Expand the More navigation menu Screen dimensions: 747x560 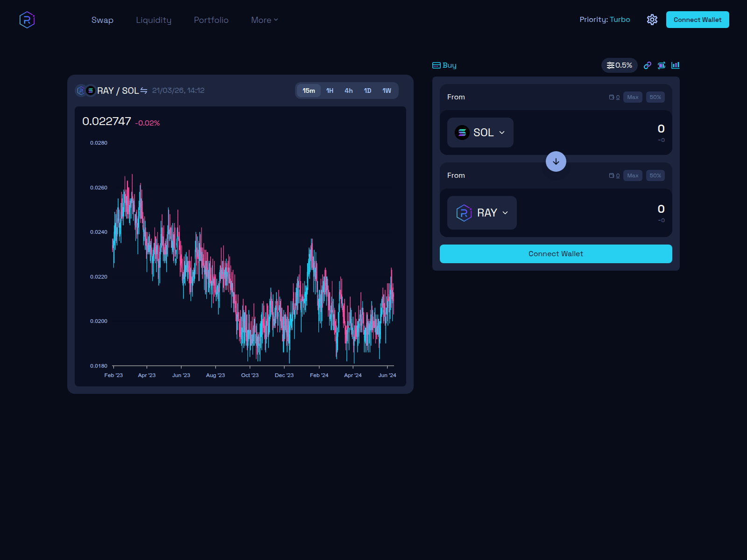coord(264,20)
